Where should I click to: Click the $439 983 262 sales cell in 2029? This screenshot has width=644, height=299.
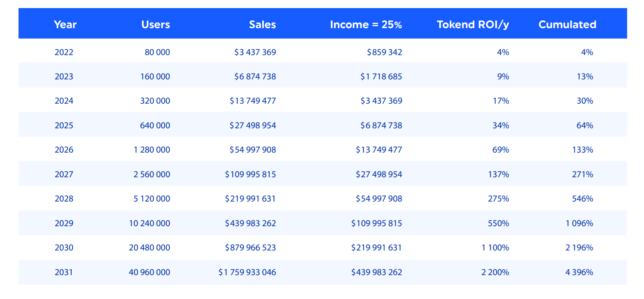250,223
